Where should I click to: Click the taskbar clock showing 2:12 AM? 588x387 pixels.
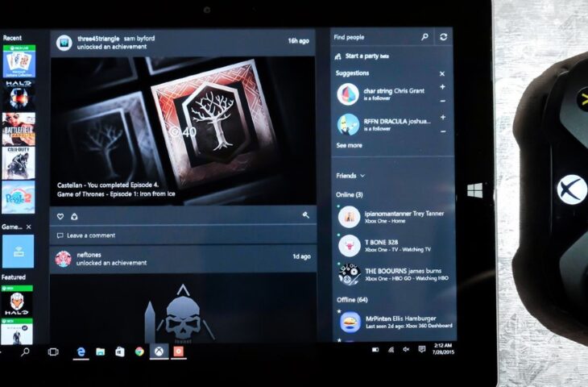(x=443, y=349)
